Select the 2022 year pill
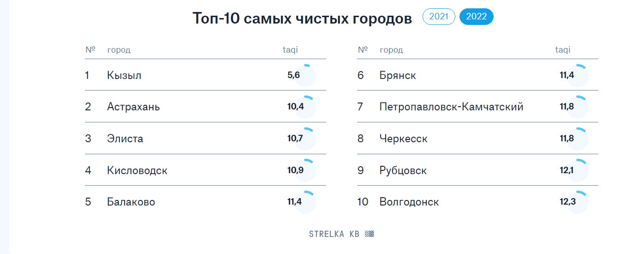644x254 pixels. (477, 17)
